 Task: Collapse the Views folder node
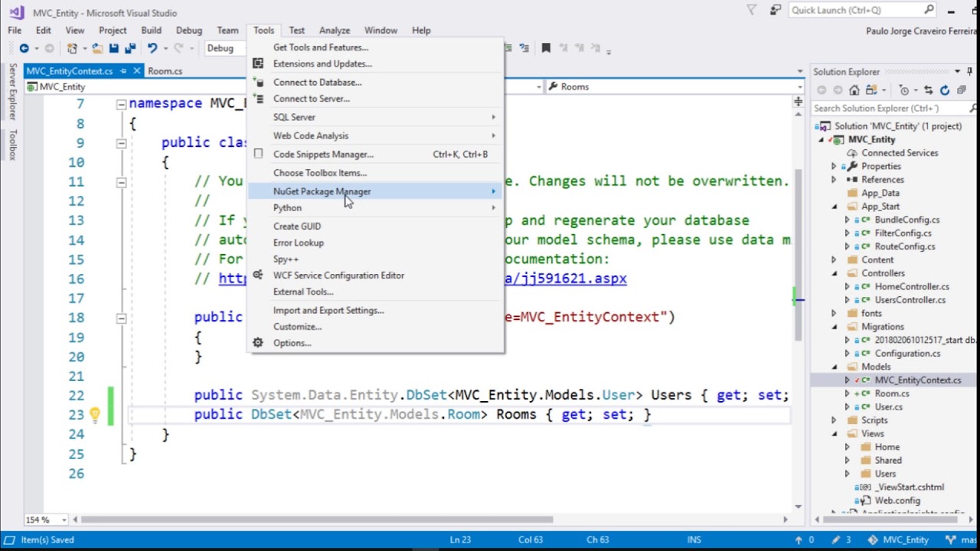(835, 434)
